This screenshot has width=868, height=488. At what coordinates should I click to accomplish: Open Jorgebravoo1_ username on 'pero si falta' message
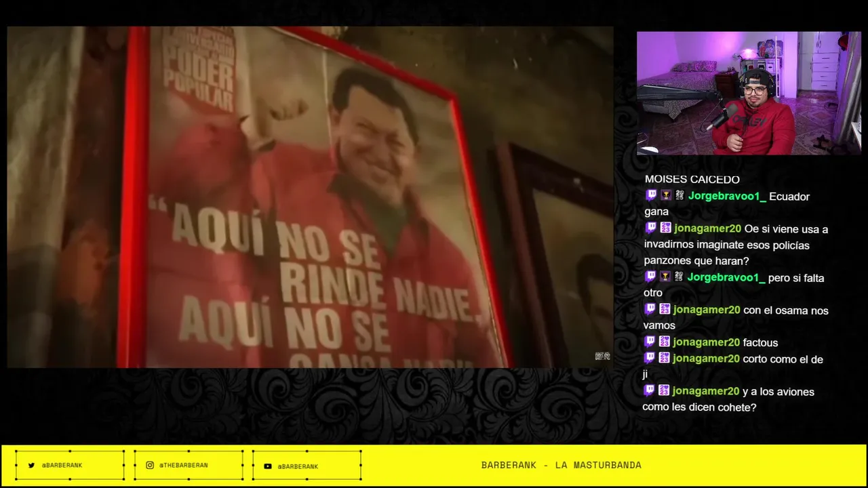tap(726, 278)
